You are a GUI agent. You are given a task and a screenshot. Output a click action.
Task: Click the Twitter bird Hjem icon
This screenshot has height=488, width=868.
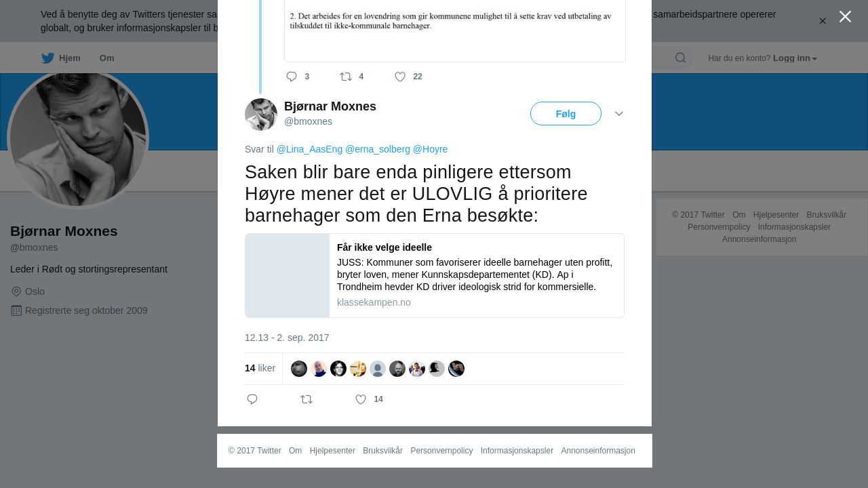(x=47, y=58)
